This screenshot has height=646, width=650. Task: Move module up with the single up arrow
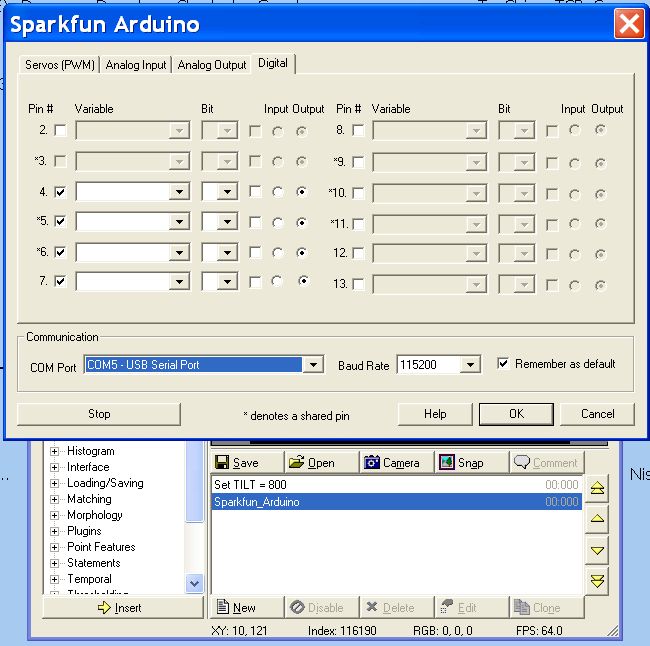coord(598,518)
